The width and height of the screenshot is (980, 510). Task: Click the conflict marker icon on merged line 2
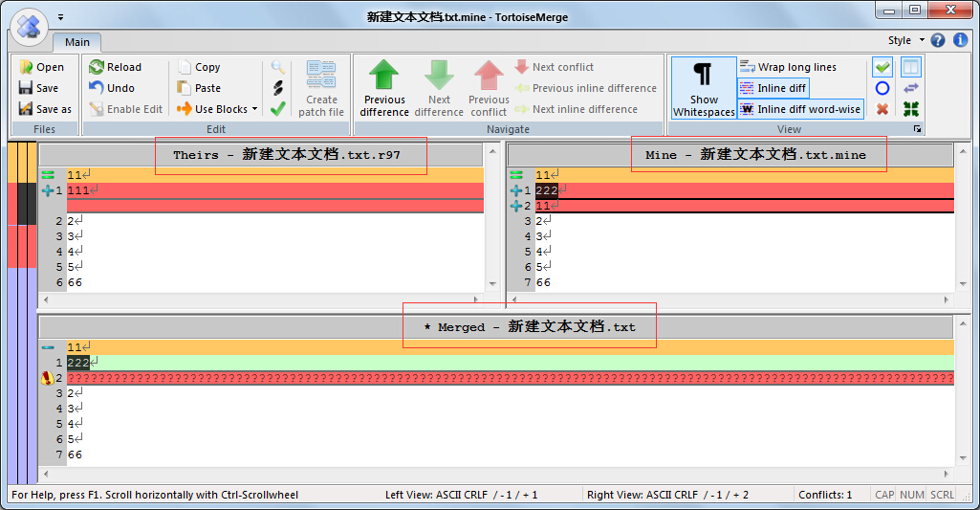(47, 378)
